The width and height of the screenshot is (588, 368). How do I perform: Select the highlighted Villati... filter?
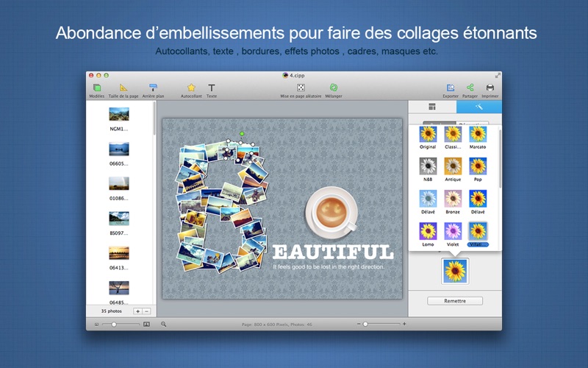[478, 234]
